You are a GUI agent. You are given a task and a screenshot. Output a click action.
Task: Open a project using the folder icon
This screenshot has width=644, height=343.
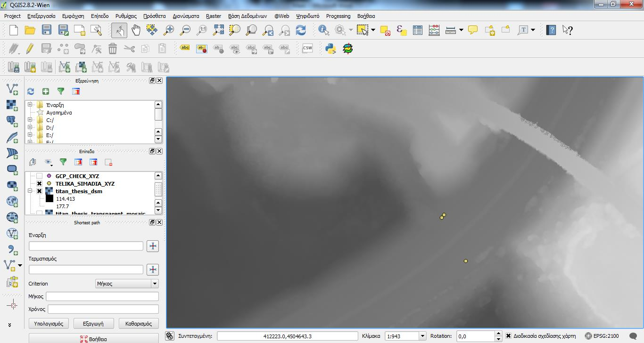coord(30,30)
